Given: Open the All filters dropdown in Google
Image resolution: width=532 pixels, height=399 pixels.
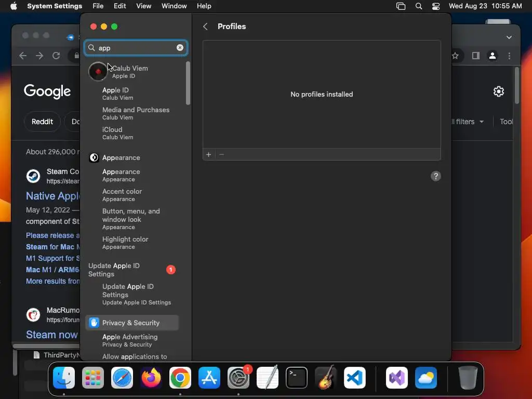Looking at the screenshot, I should [x=468, y=122].
